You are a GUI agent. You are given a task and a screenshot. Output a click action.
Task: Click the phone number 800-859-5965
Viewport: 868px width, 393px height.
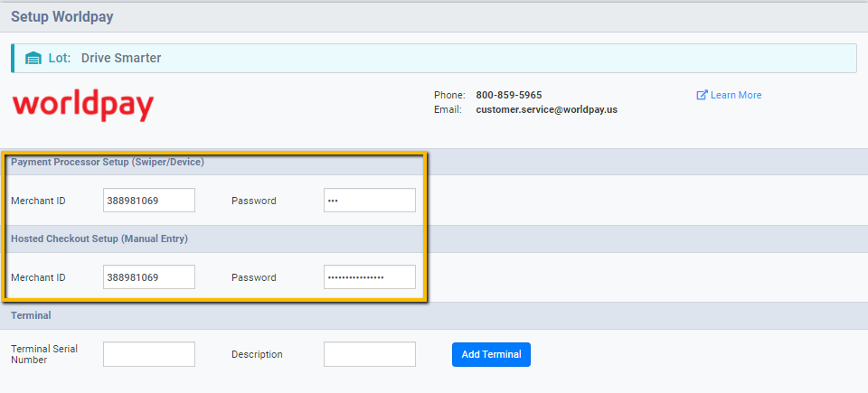pyautogui.click(x=509, y=95)
